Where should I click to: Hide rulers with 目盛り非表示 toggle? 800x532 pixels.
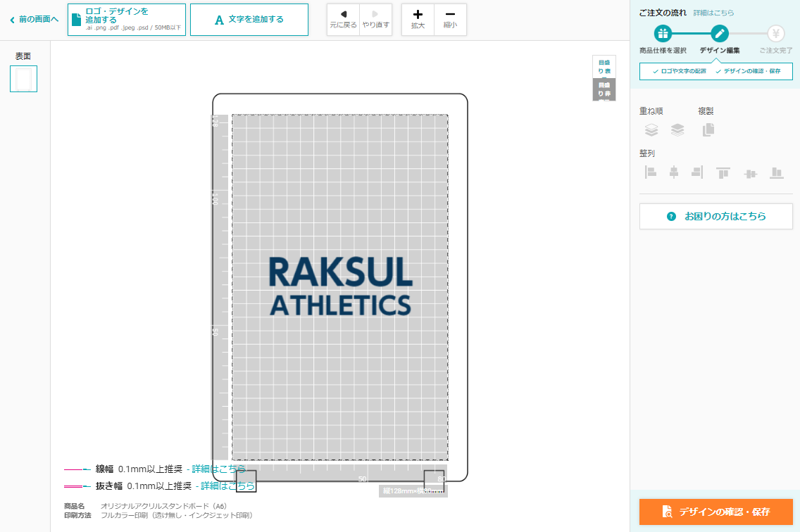coord(604,90)
